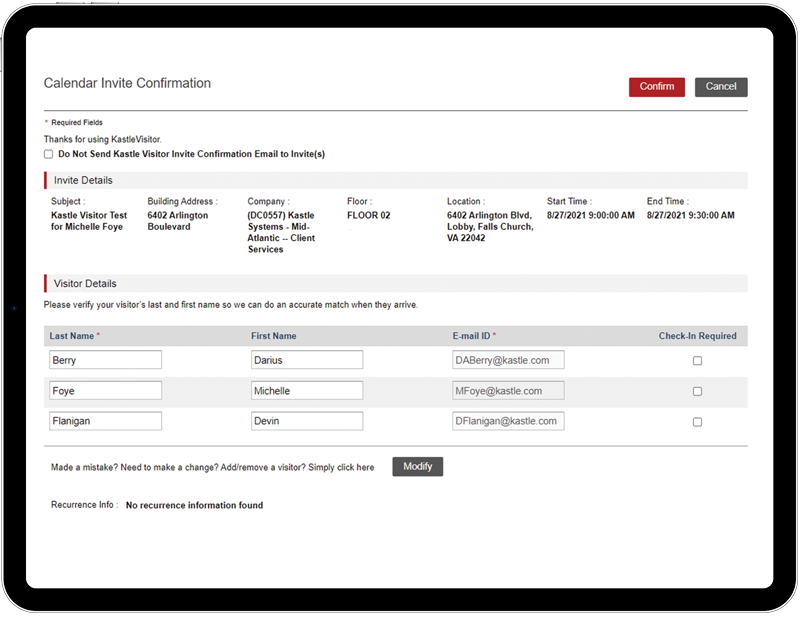The width and height of the screenshot is (800, 622).
Task: Click Thanks for using KastleVisitor text
Action: pos(103,139)
